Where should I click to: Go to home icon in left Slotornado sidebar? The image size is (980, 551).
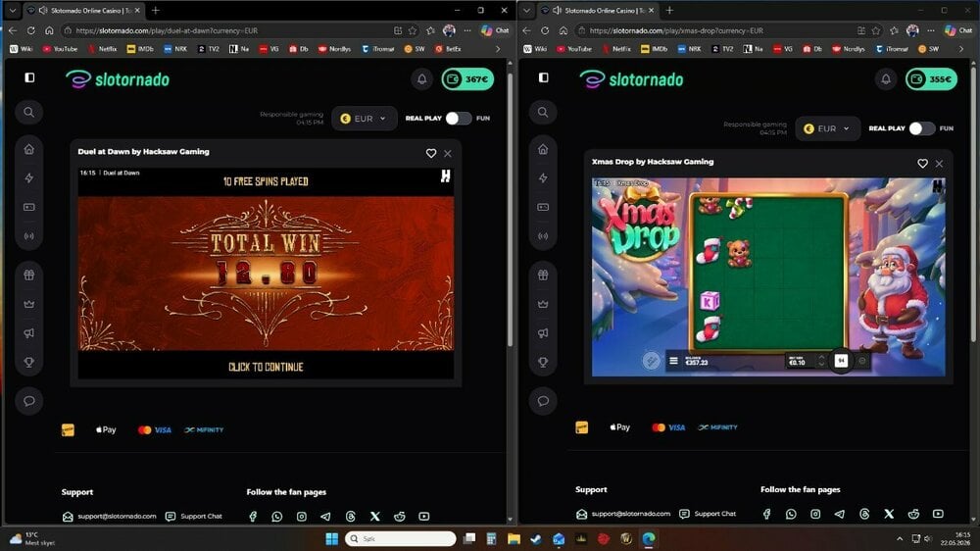pos(28,149)
